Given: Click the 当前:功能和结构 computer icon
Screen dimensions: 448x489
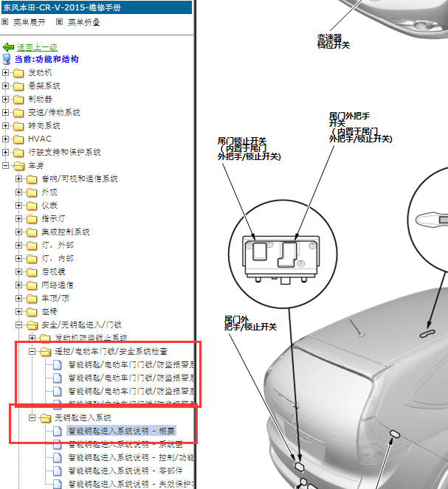Looking at the screenshot, I should [6, 59].
